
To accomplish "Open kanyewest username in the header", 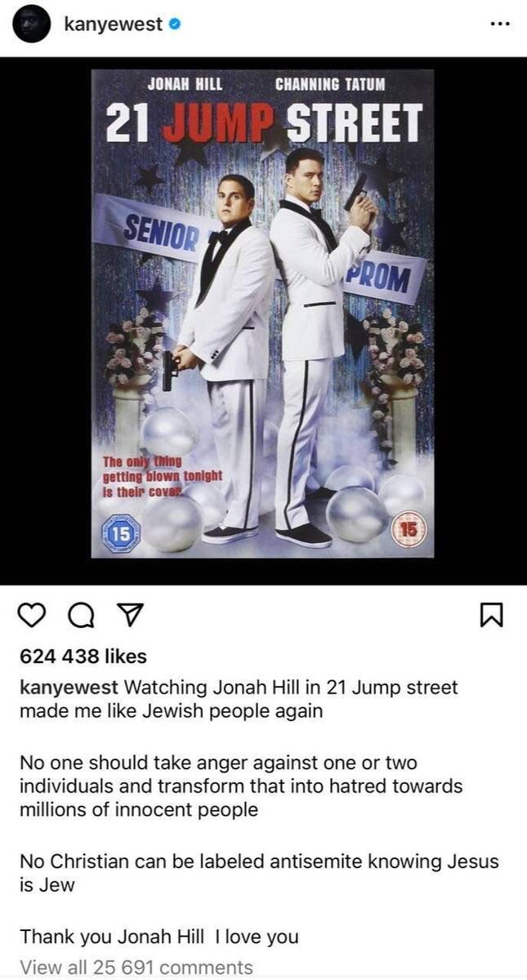I will pos(113,25).
